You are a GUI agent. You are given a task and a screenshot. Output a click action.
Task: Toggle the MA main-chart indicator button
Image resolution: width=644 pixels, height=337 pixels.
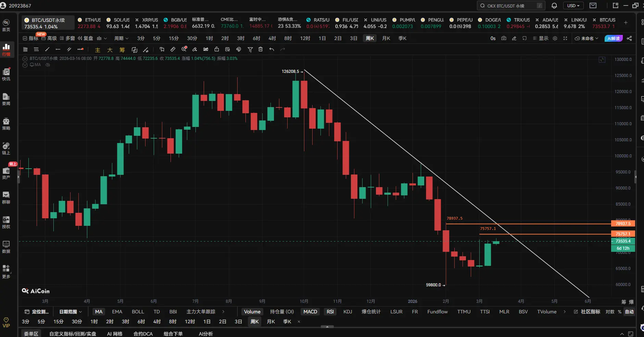[99, 312]
